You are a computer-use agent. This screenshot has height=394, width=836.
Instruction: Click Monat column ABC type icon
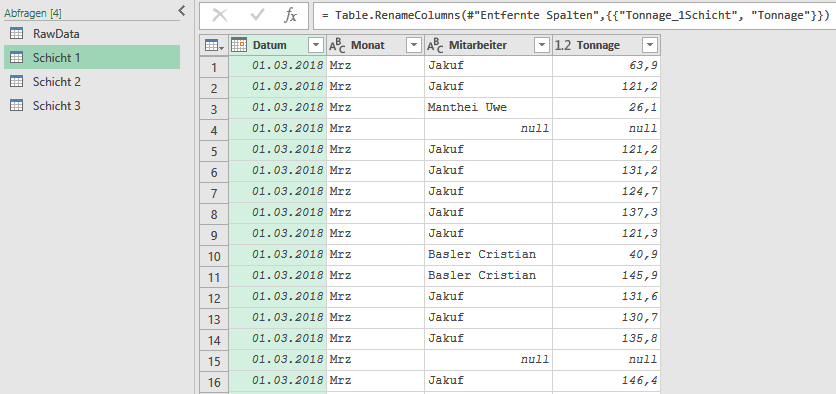337,46
